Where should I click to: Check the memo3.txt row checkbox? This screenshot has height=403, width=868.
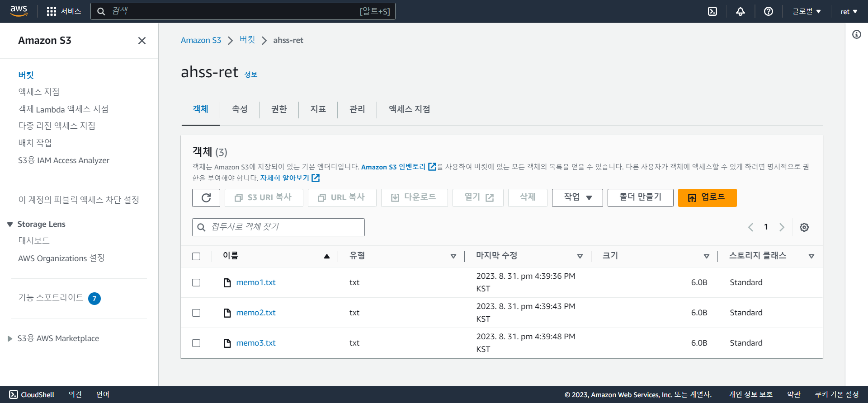pyautogui.click(x=196, y=343)
